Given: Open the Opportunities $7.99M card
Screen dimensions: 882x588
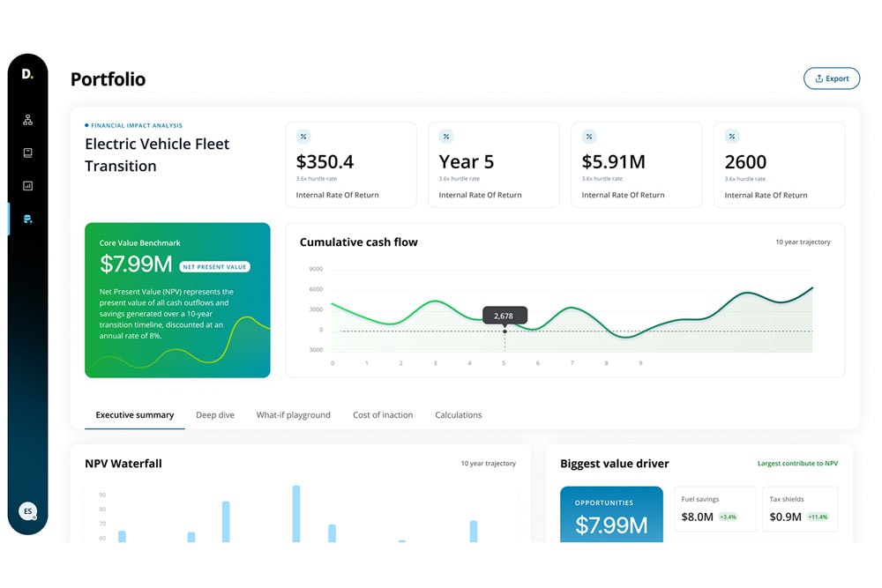Looking at the screenshot, I should (x=611, y=514).
